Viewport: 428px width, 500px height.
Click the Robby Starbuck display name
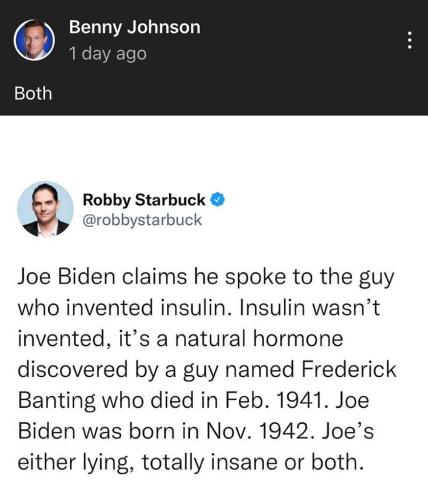(x=144, y=200)
